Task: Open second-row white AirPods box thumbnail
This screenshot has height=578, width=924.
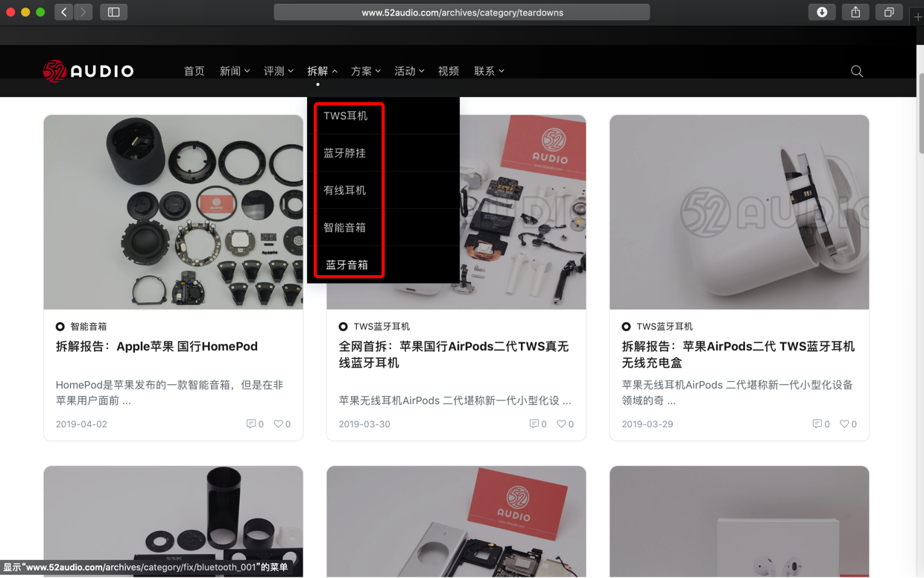Action: point(739,521)
